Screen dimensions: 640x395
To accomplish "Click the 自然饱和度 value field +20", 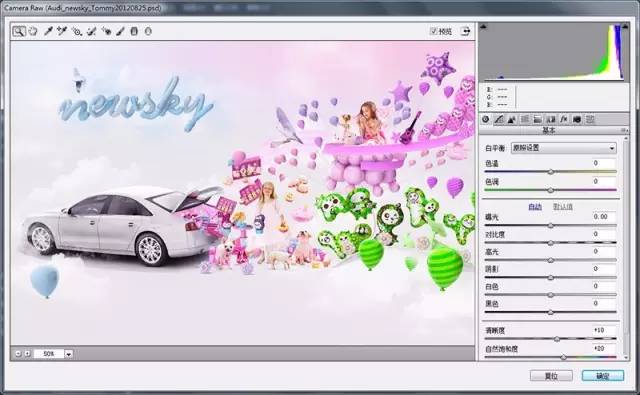I will [x=603, y=348].
